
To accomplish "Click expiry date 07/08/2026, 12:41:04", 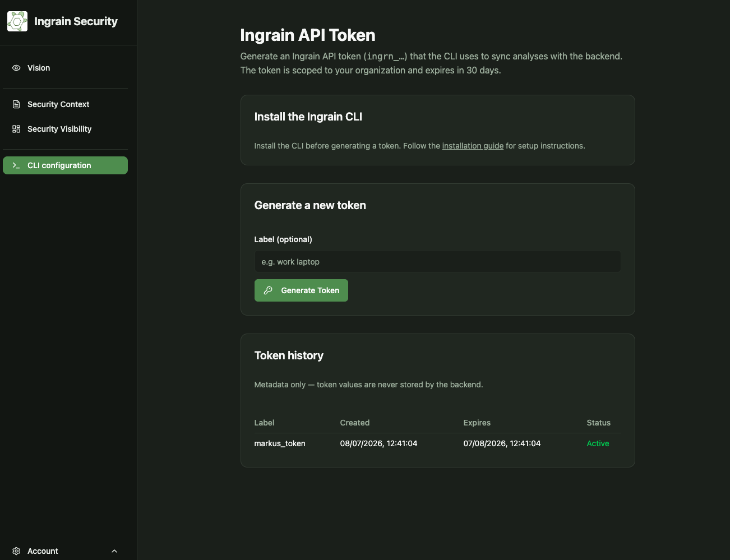I will tap(502, 443).
